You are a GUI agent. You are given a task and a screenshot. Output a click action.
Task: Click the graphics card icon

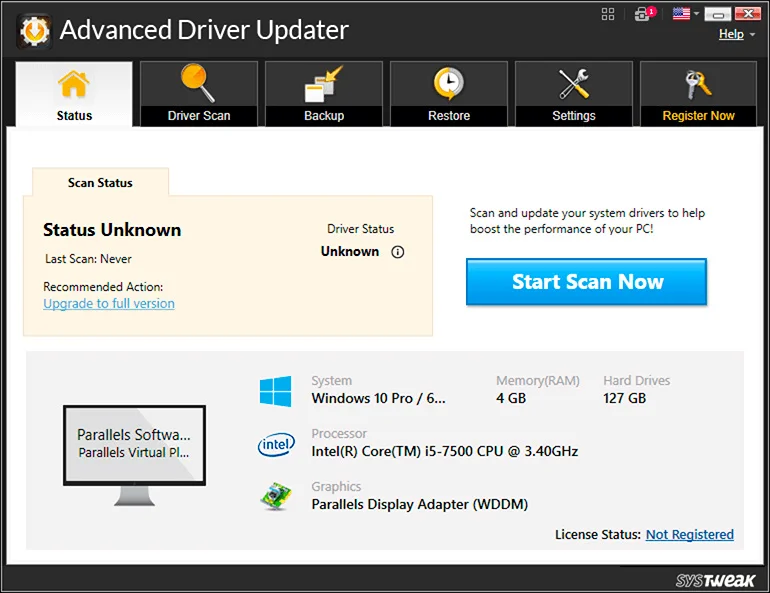click(x=275, y=497)
